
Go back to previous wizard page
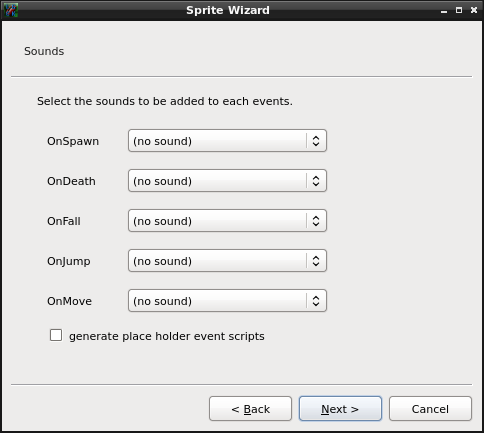click(x=250, y=409)
